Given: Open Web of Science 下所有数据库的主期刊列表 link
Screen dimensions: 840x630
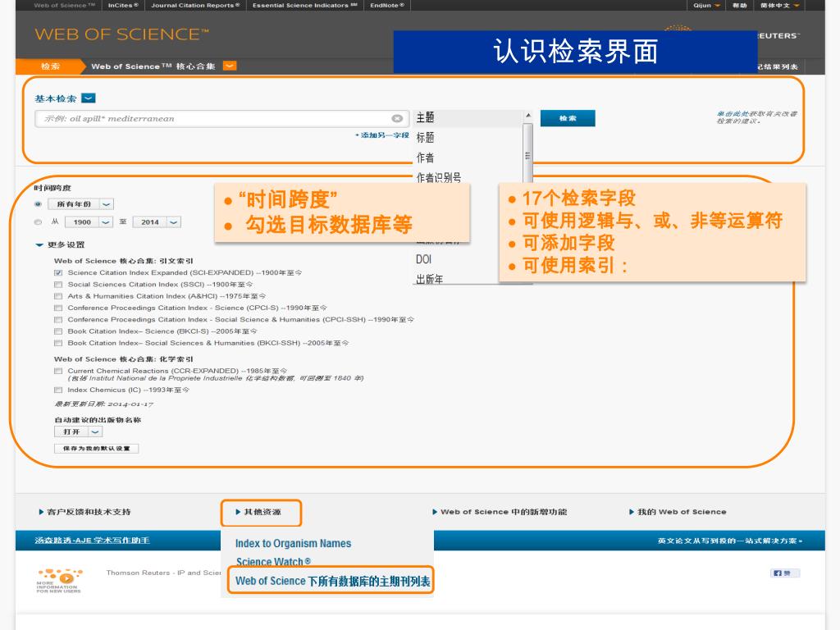Looking at the screenshot, I should click(333, 581).
